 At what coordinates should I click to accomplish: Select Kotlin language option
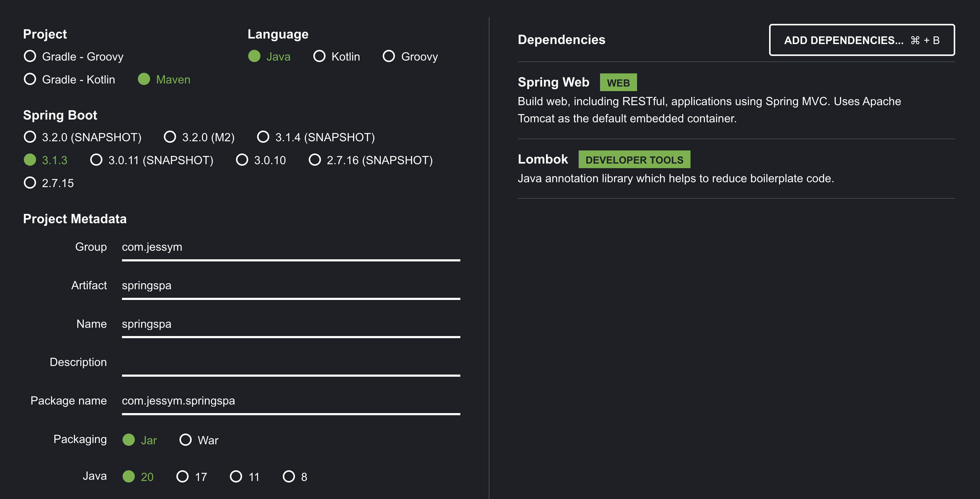point(336,56)
